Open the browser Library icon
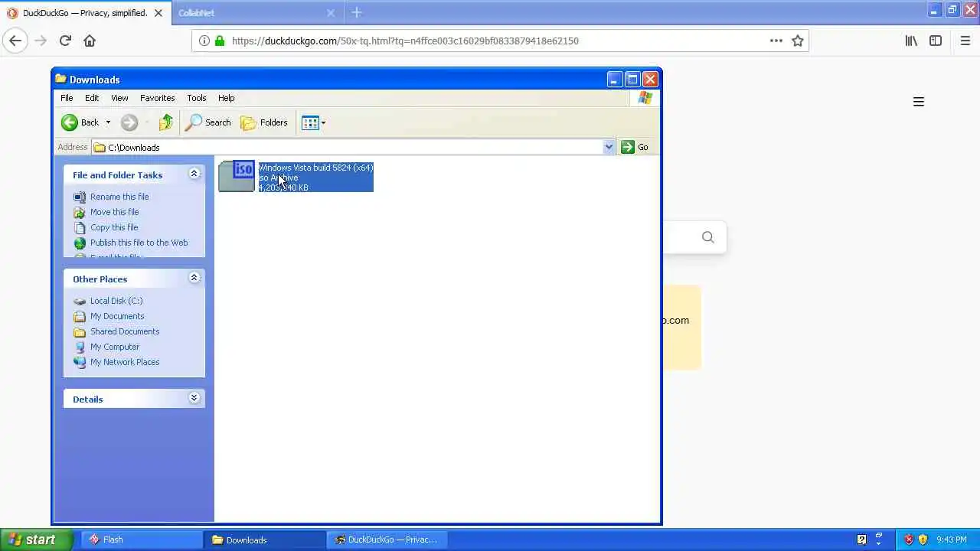The height and width of the screenshot is (551, 980). [911, 41]
